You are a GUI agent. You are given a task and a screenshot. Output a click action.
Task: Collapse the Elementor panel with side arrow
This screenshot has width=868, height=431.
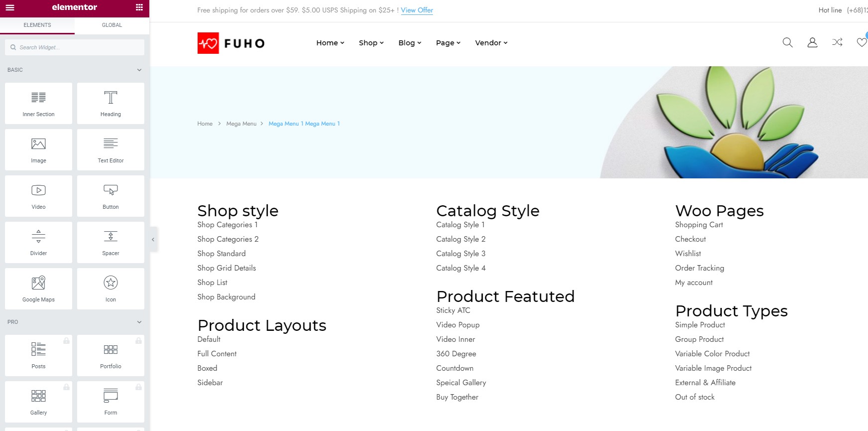153,240
